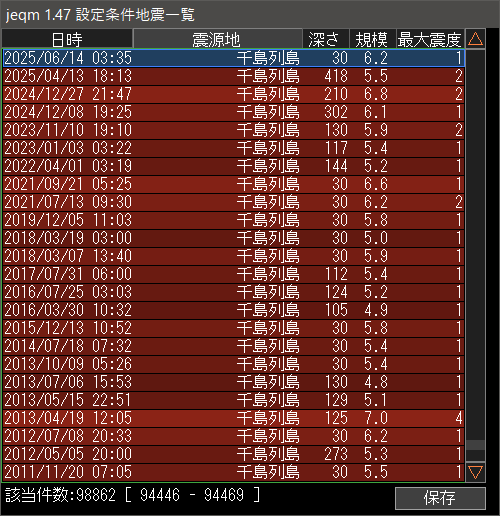Select the 2012/05/05 depth 273 row
The width and height of the screenshot is (500, 516).
233,454
